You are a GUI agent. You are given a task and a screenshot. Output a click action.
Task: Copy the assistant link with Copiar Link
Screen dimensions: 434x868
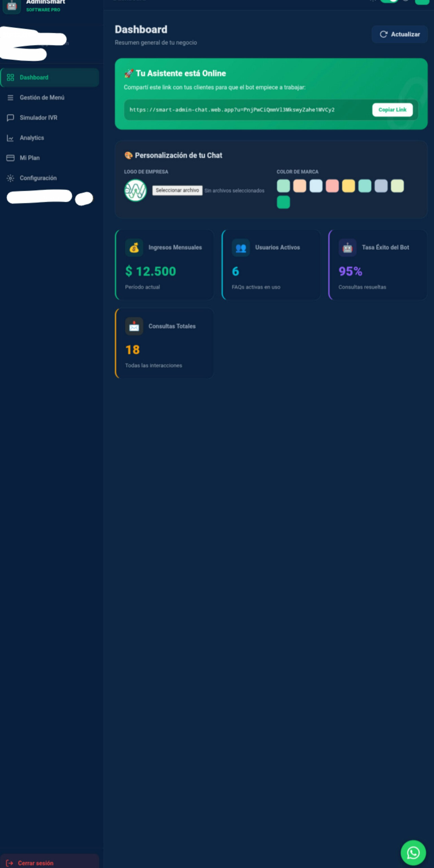point(392,110)
